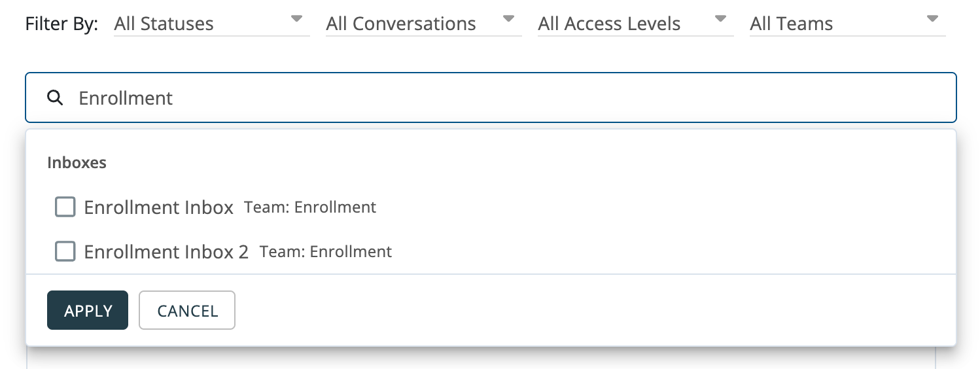Click Team: Enrollment beside Enrollment Inbox 2
This screenshot has width=980, height=369.
tap(326, 252)
